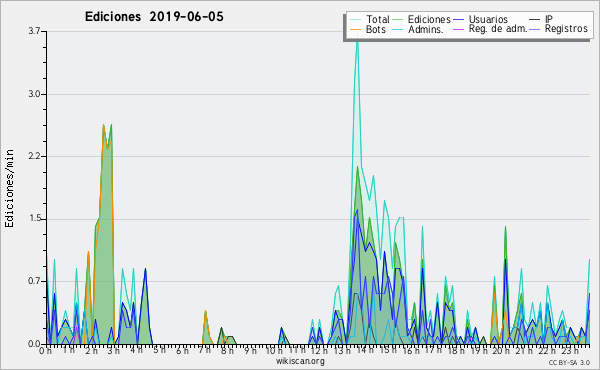
Task: Click the 'Total' legend label
Action: tap(378, 19)
